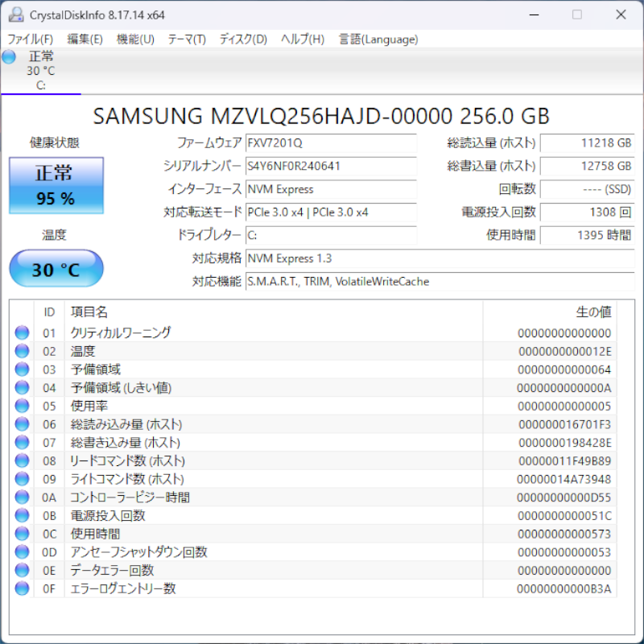Click the status orb for 使用率 row
The width and height of the screenshot is (644, 644).
pyautogui.click(x=22, y=406)
